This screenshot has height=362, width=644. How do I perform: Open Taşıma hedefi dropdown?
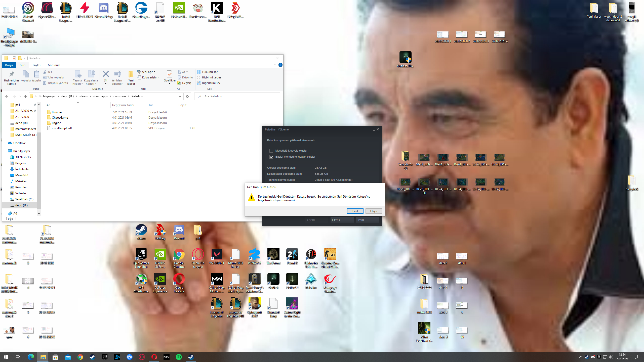pos(77,77)
